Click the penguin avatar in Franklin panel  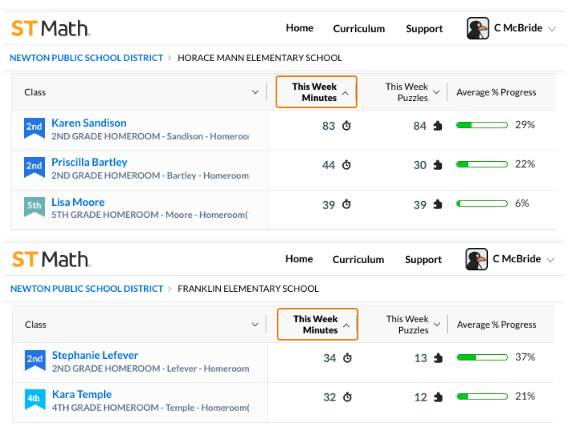click(476, 259)
